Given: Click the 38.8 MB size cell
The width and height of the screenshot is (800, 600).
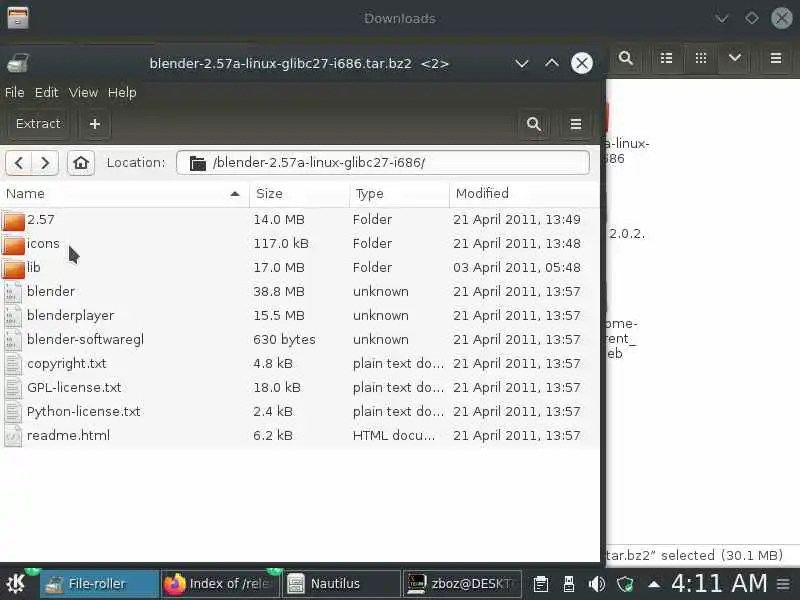Looking at the screenshot, I should pos(279,292).
